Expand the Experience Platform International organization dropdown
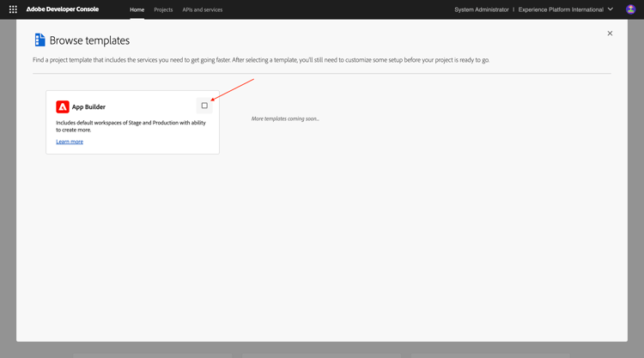The width and height of the screenshot is (644, 358). pos(566,9)
